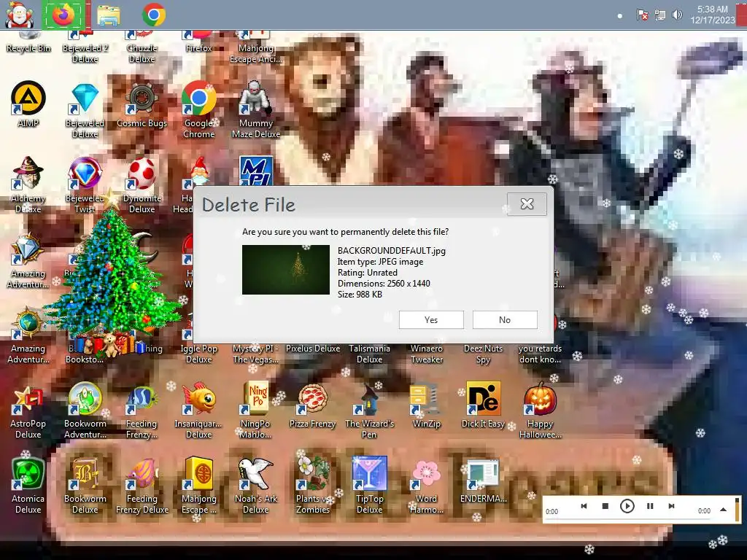Open the volume speaker tray icon
The width and height of the screenshot is (747, 560).
676,15
